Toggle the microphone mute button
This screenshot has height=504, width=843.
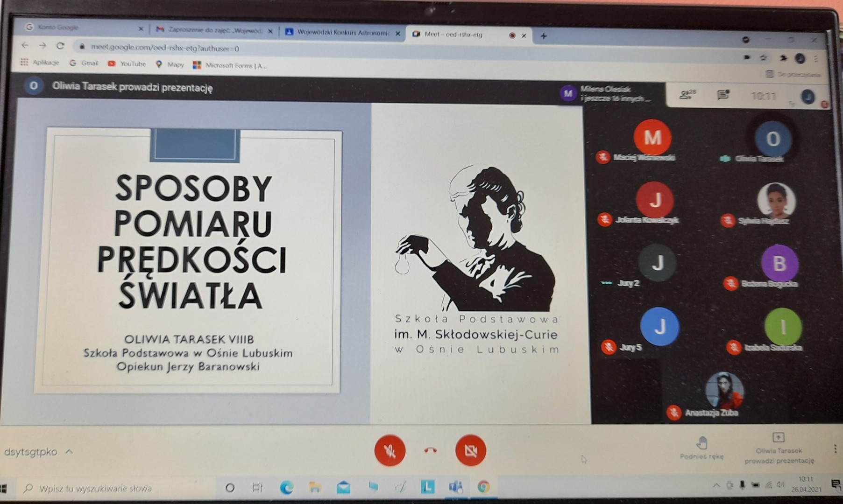pos(390,450)
